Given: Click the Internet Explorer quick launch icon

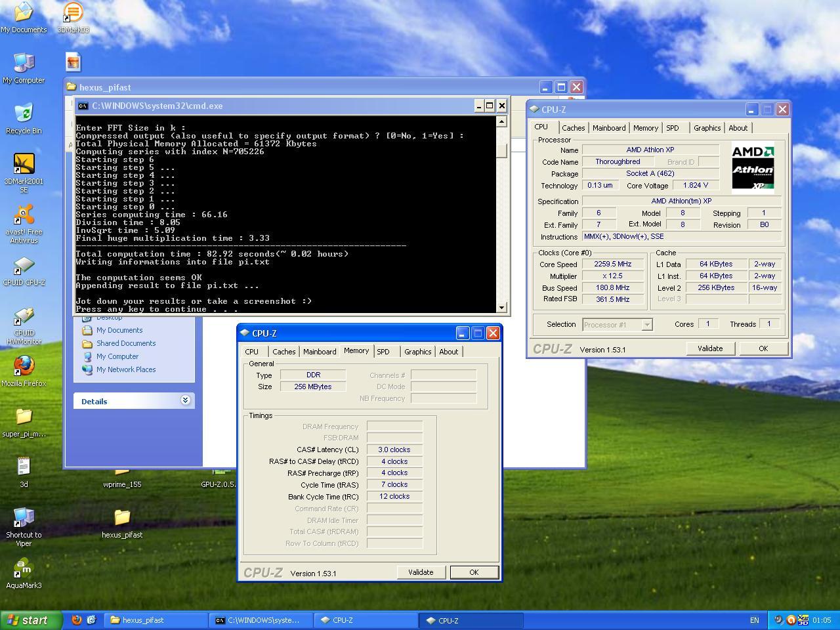Looking at the screenshot, I should [x=91, y=619].
